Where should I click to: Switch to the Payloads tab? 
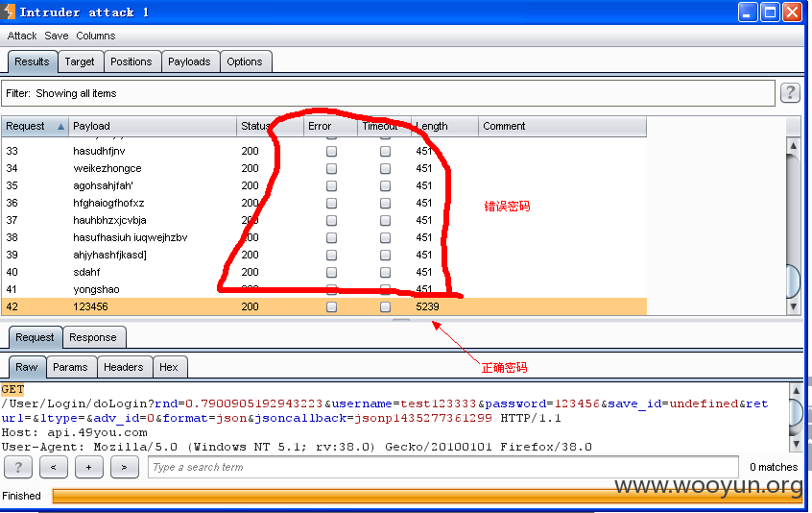coord(189,61)
